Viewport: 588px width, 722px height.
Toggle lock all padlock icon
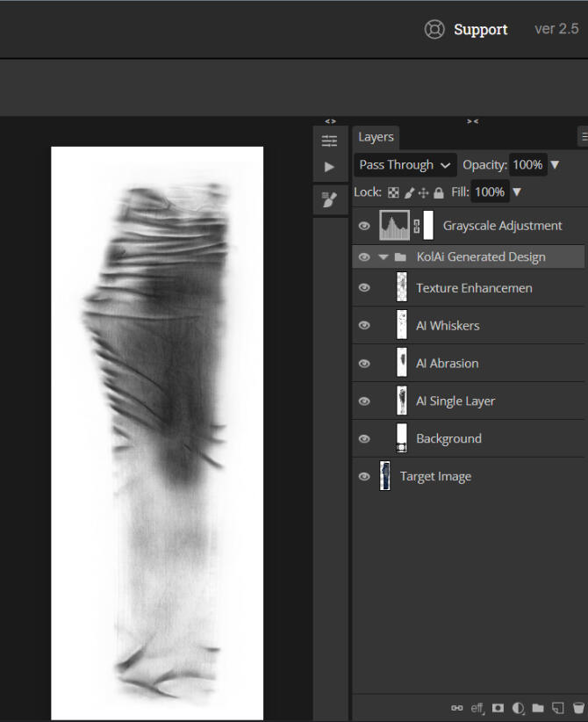(x=439, y=192)
